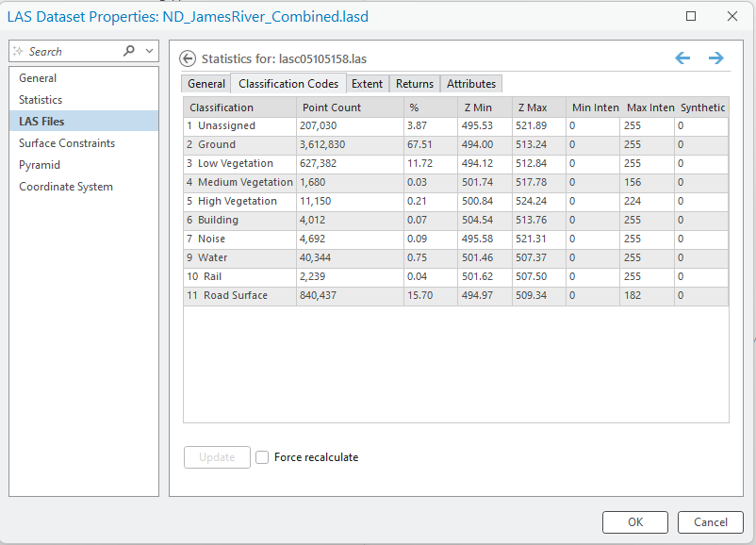Close the LAS Dataset Properties dialog
This screenshot has height=545, width=756.
click(x=732, y=16)
